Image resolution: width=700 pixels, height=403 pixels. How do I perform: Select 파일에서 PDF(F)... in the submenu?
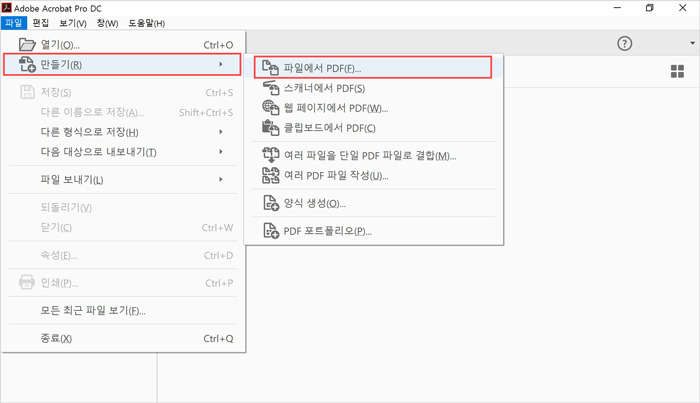pyautogui.click(x=373, y=68)
